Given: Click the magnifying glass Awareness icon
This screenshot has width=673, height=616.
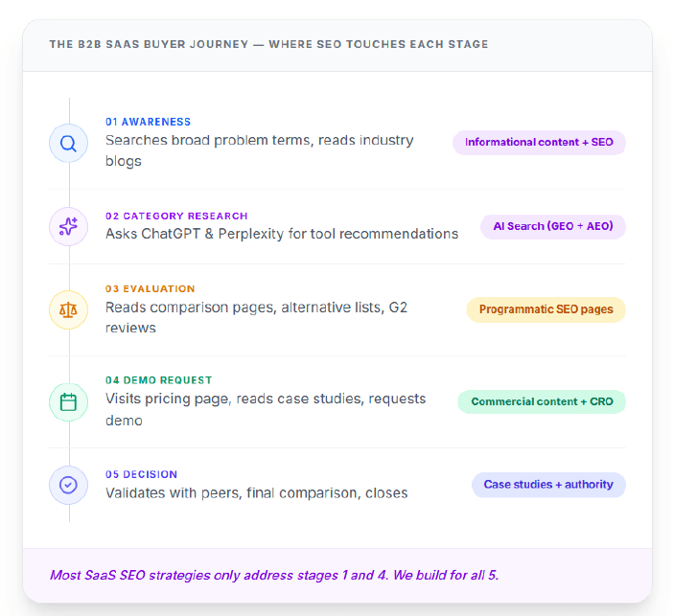Looking at the screenshot, I should (68, 144).
